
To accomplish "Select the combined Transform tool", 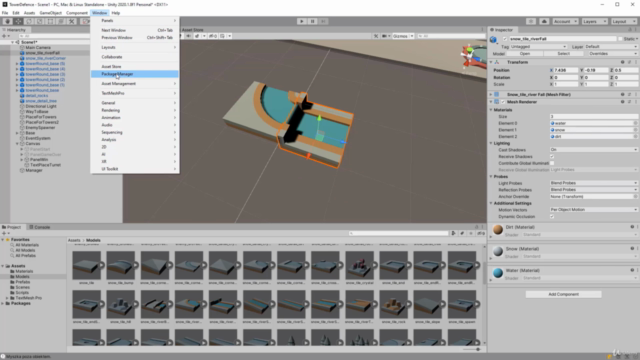I will (60, 21).
